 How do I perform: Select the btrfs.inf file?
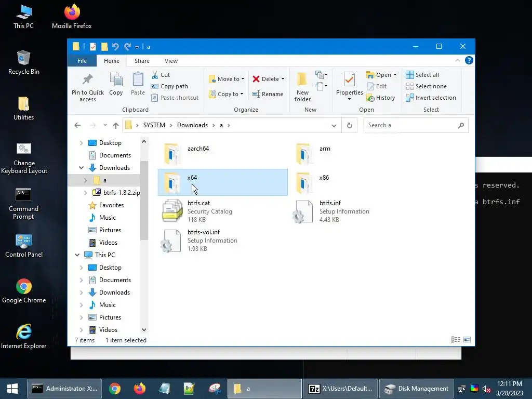pos(354,211)
